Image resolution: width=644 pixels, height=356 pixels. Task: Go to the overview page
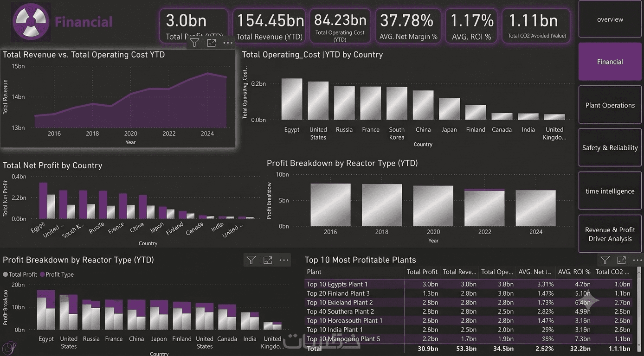pyautogui.click(x=610, y=19)
